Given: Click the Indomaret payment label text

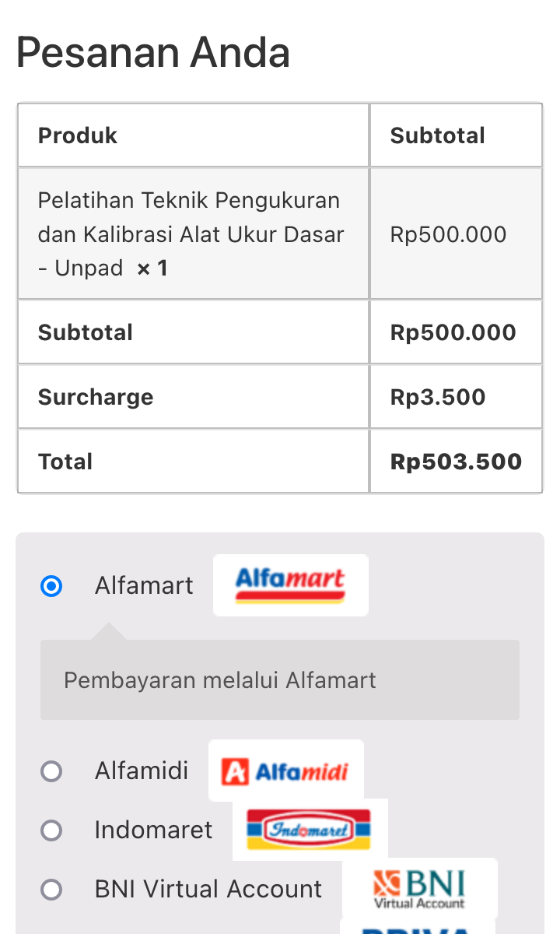Looking at the screenshot, I should 153,830.
